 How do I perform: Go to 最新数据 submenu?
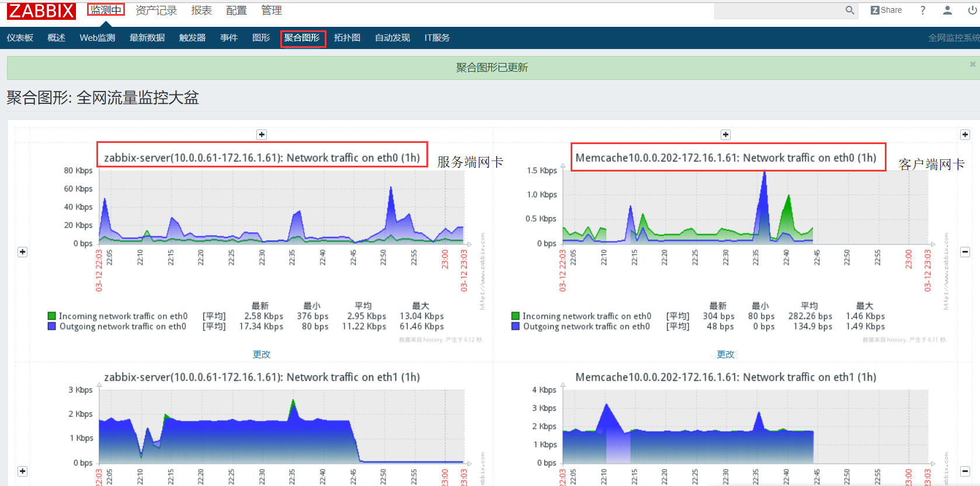[147, 38]
